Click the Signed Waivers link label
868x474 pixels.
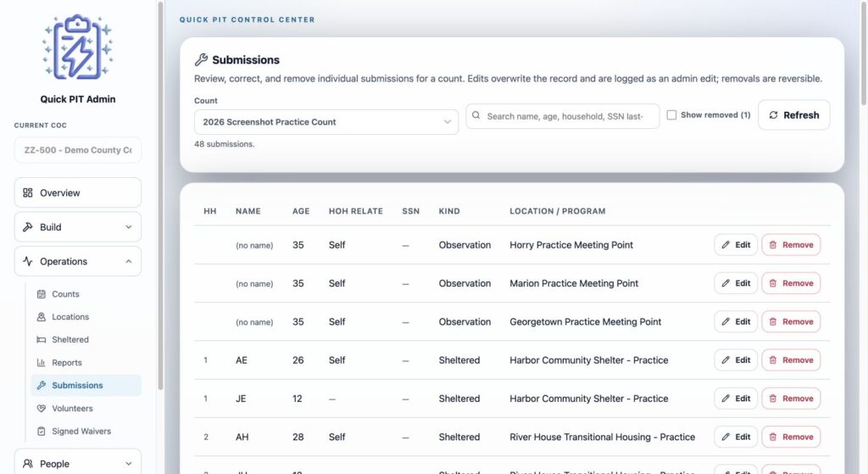click(x=81, y=431)
